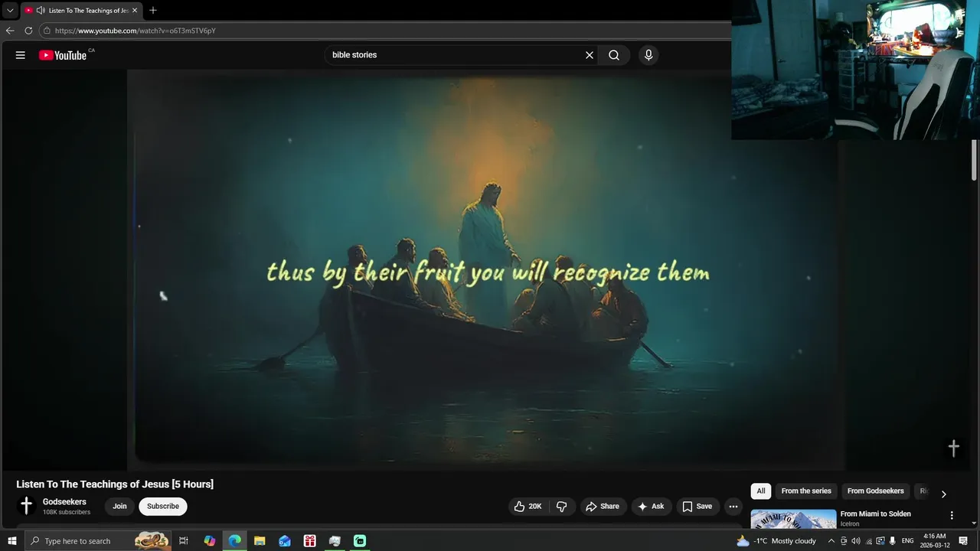Open the clock showing 4:16 AM
The height and width of the screenshot is (551, 980).
pos(935,541)
